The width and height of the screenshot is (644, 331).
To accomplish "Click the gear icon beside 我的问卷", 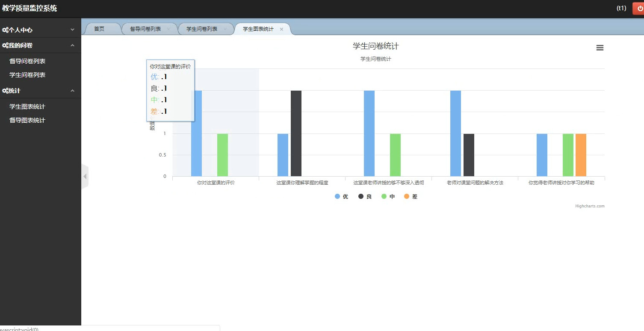I will [5, 45].
